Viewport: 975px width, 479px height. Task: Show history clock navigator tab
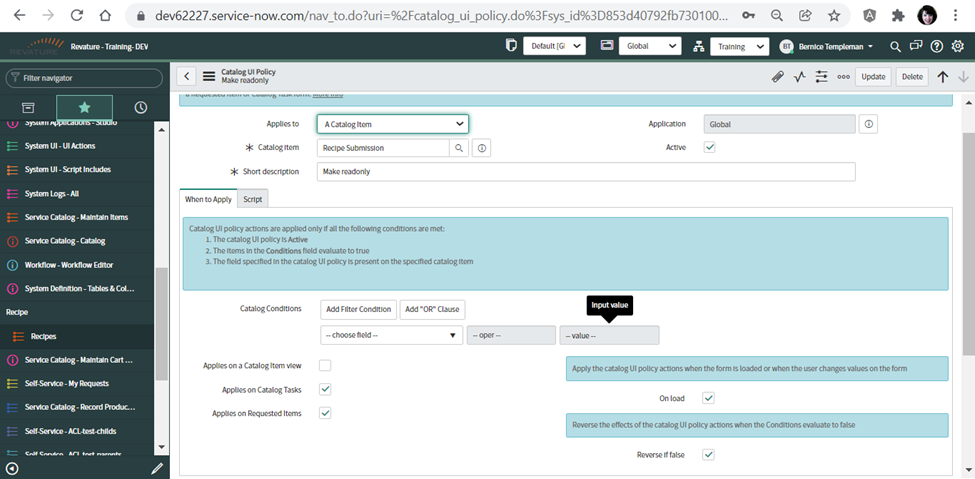[141, 108]
